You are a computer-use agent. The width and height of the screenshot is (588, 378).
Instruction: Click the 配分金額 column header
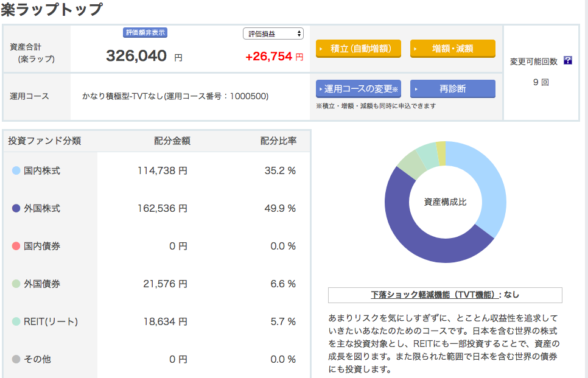172,141
